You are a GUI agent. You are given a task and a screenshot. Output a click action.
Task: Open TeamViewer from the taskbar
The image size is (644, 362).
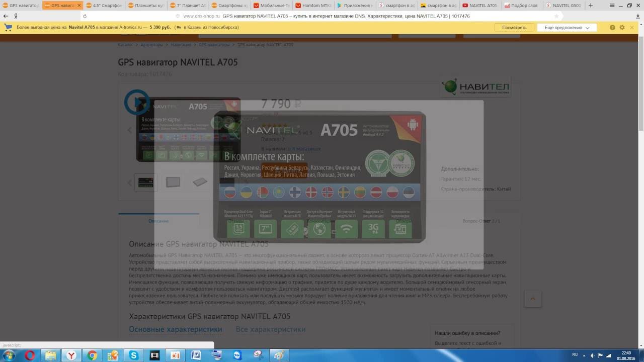(x=237, y=355)
